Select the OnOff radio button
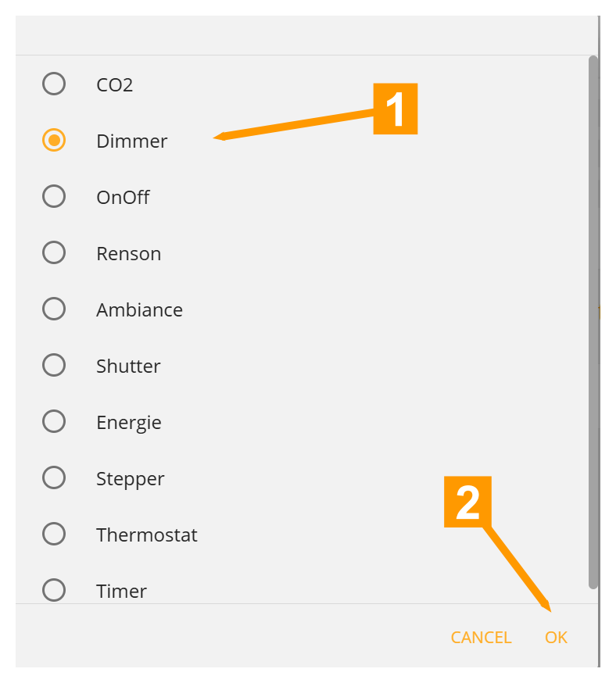This screenshot has height=683, width=616. [54, 196]
